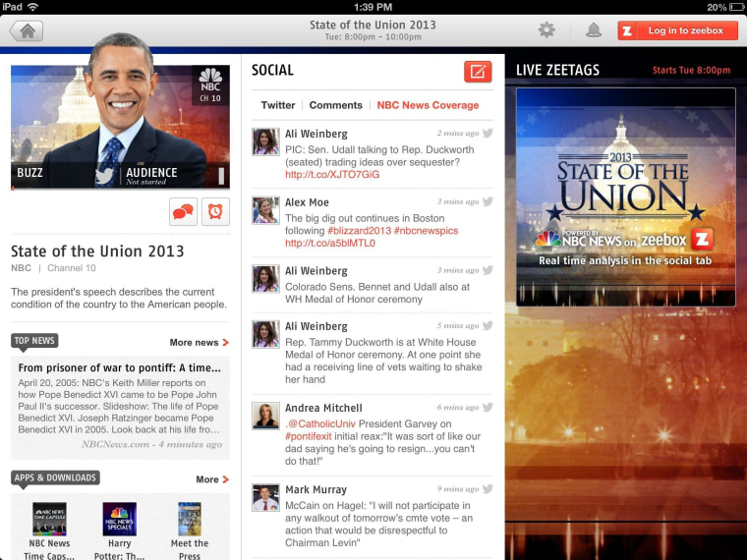This screenshot has width=747, height=560.
Task: Open notifications bell icon
Action: tap(593, 30)
